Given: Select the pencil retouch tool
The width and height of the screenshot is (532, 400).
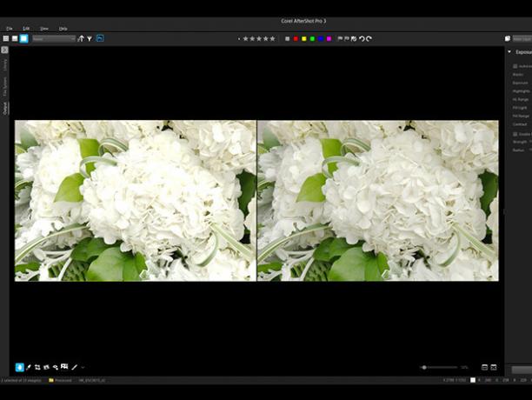Looking at the screenshot, I should click(x=74, y=367).
